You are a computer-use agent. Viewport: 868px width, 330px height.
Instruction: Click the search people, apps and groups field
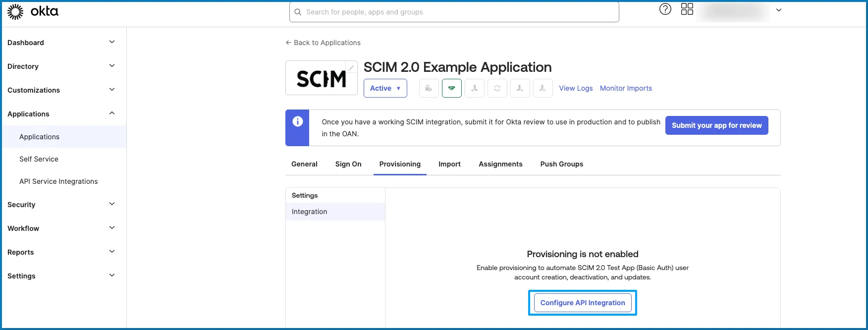point(453,12)
